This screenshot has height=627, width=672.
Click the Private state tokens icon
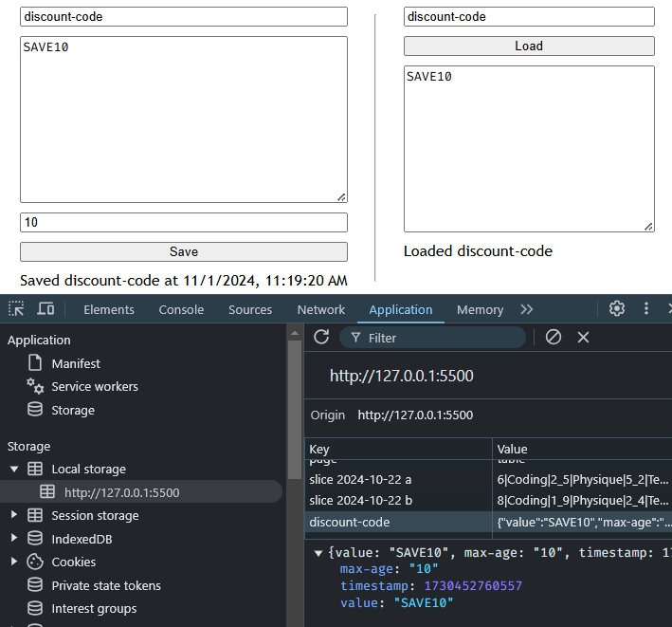coord(35,585)
